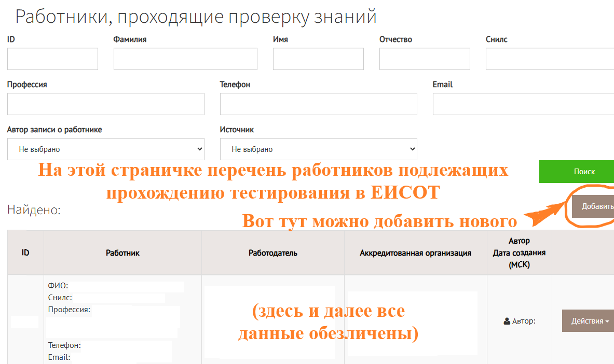Click the Аккредитованная организация column header
The image size is (614, 364).
(x=415, y=253)
